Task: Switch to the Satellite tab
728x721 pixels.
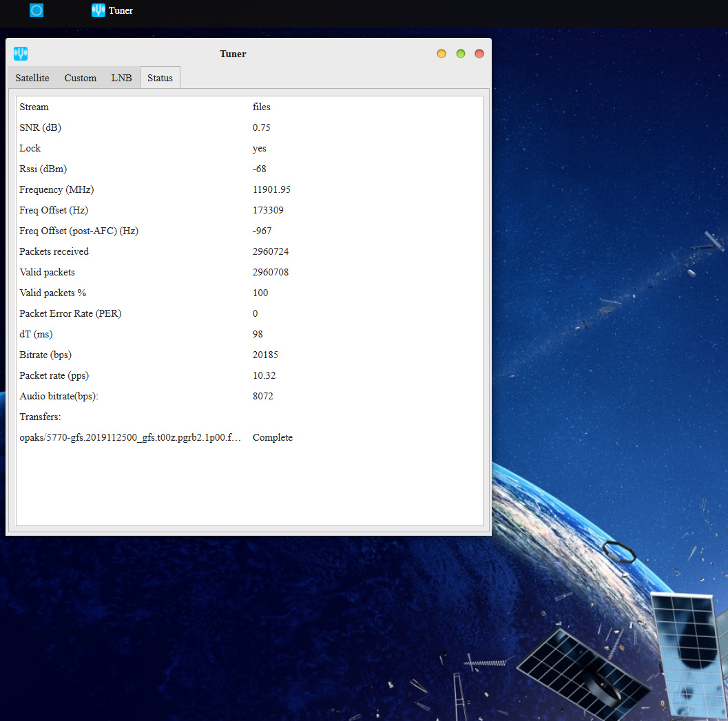Action: (x=32, y=78)
